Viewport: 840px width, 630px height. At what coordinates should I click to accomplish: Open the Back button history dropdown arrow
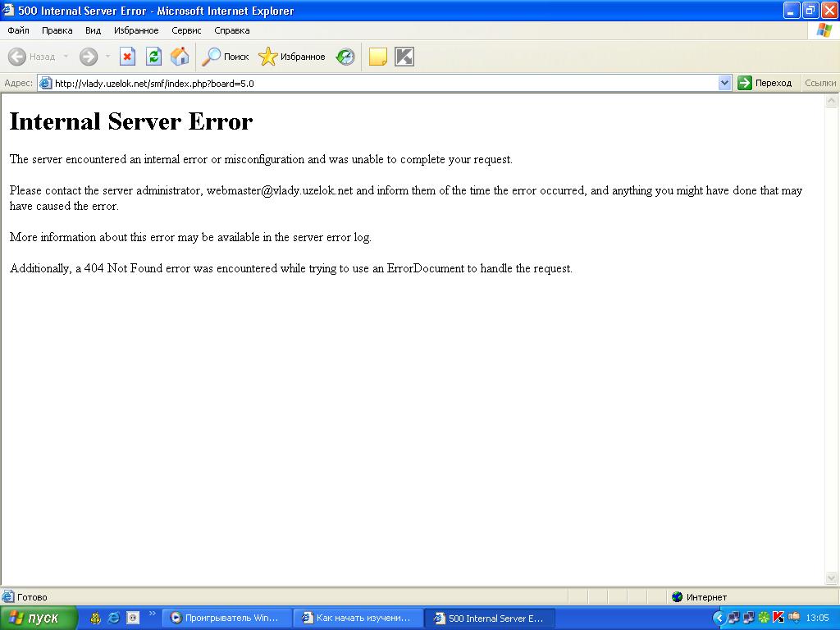point(66,57)
